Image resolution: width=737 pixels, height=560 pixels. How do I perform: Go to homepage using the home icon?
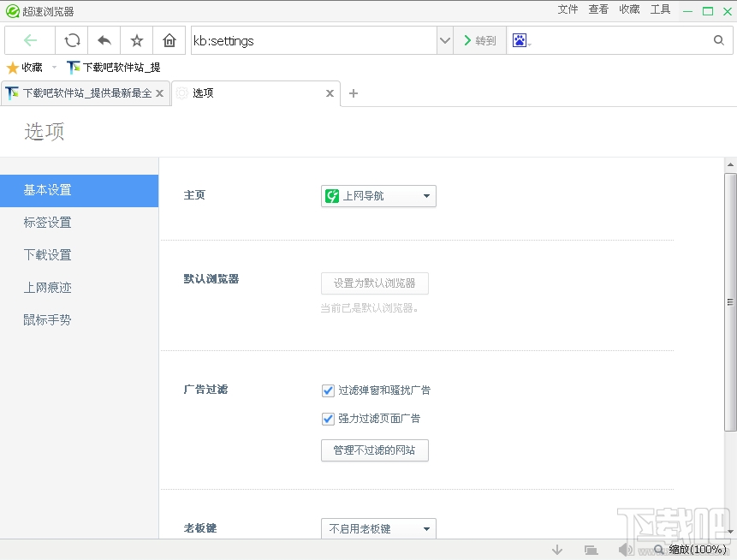[x=169, y=40]
